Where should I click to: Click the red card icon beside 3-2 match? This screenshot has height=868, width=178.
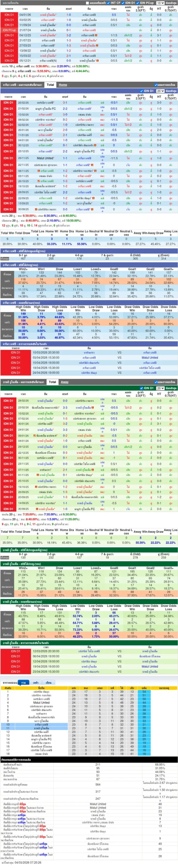[96, 35]
